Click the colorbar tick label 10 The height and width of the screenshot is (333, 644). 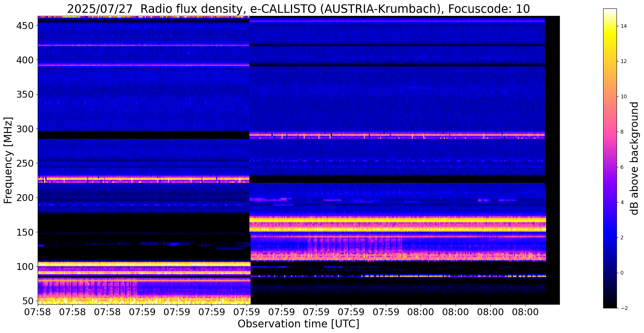coord(624,97)
